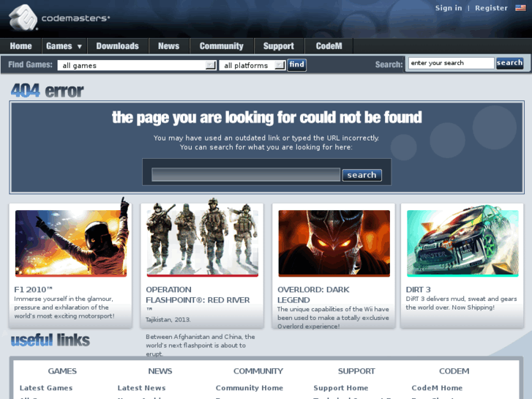Screen dimensions: 532x399
Task: Open the Latest Games link
Action: coord(46,388)
